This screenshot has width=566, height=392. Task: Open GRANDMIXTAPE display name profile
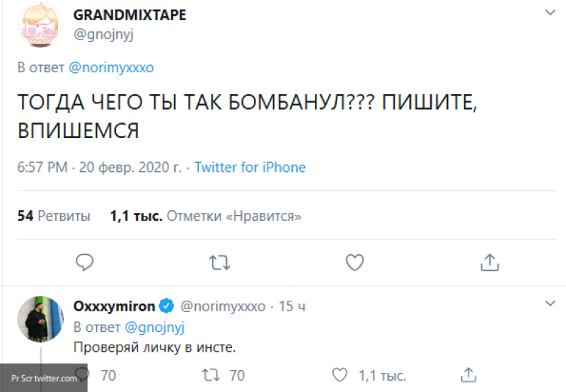click(130, 15)
